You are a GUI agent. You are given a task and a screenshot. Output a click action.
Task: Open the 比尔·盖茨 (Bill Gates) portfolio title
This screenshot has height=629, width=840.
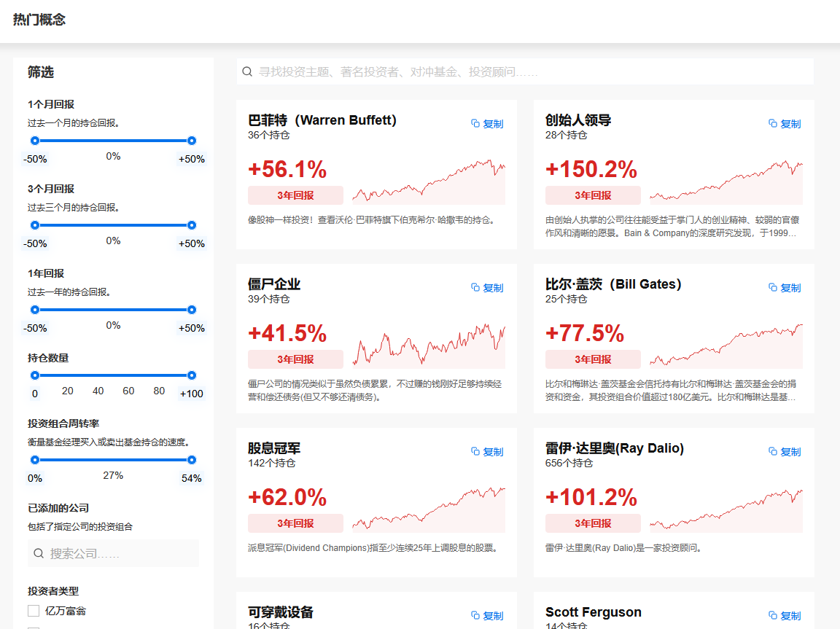point(613,284)
